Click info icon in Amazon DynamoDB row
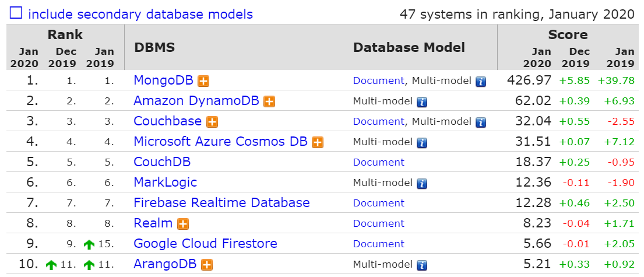644x277 pixels. [x=421, y=102]
